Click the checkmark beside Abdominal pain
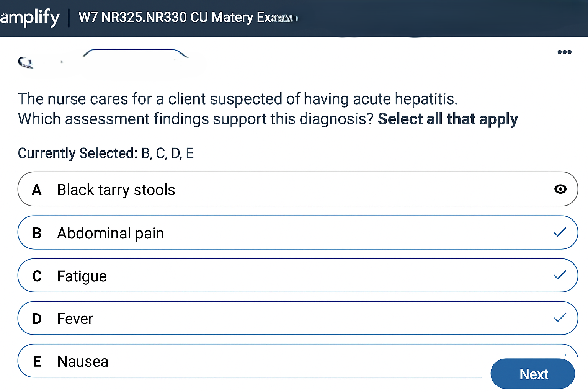The width and height of the screenshot is (588, 392). click(560, 232)
